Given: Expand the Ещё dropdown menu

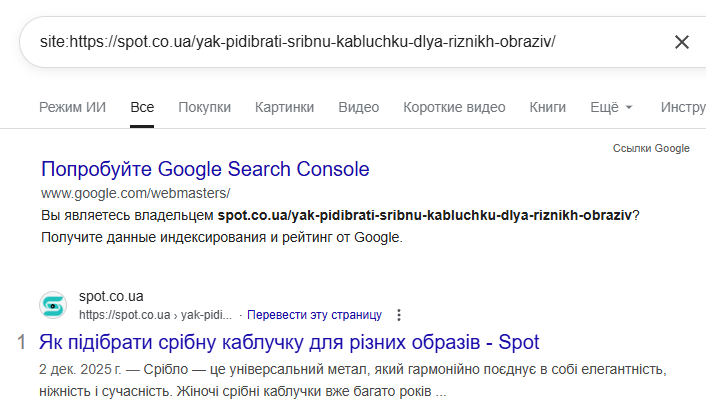Looking at the screenshot, I should [x=611, y=107].
